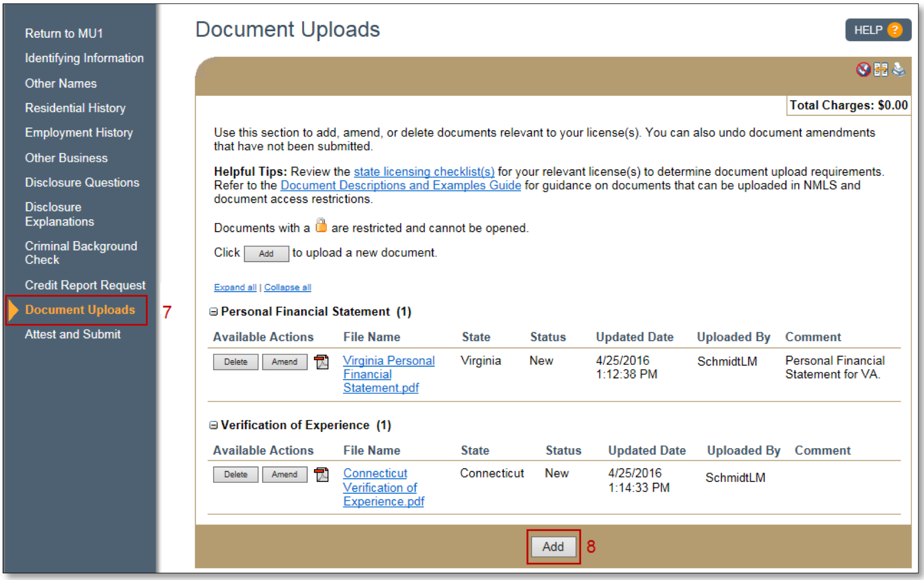The width and height of the screenshot is (924, 580).
Task: Delete the Virginia Personal Financial Statement document
Action: click(235, 362)
